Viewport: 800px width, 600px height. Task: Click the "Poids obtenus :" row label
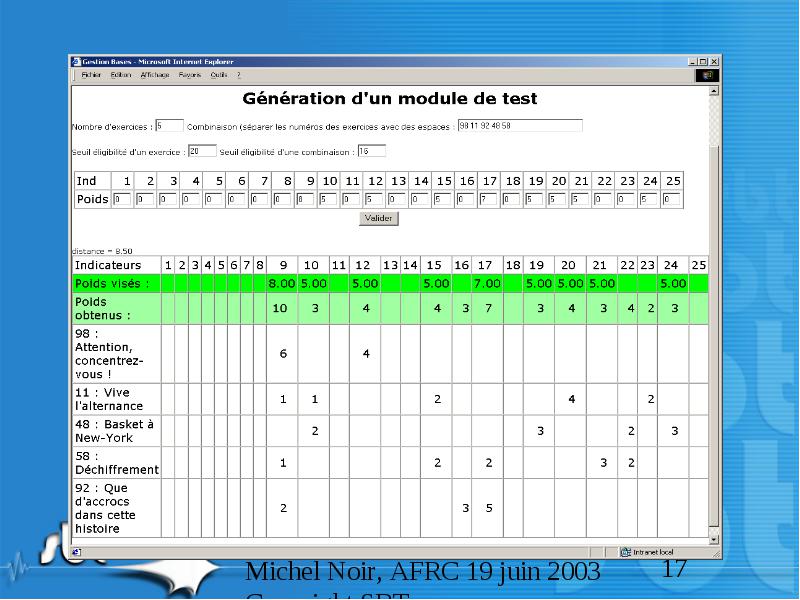click(x=103, y=309)
